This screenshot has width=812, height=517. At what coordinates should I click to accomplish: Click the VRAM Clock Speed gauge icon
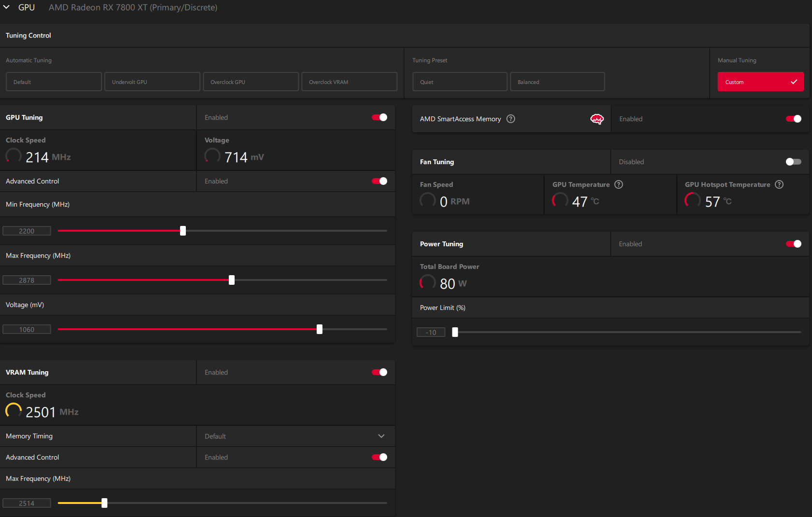pos(14,411)
